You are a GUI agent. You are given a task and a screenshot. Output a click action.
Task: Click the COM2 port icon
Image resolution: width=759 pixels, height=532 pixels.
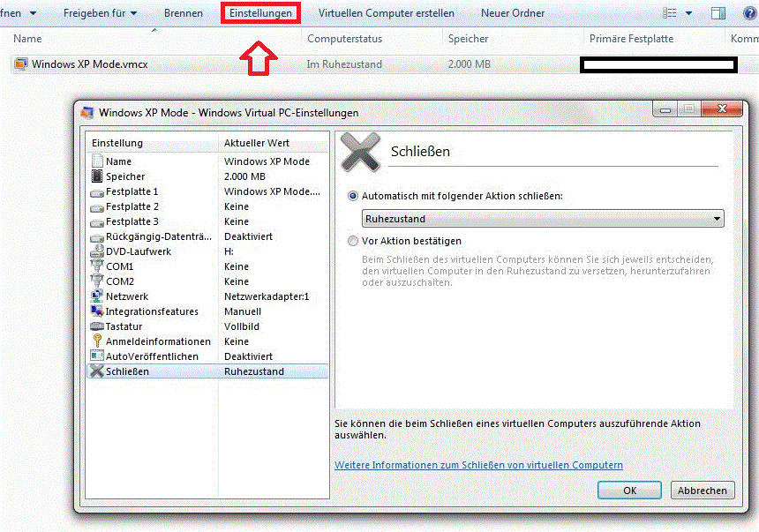pyautogui.click(x=97, y=281)
